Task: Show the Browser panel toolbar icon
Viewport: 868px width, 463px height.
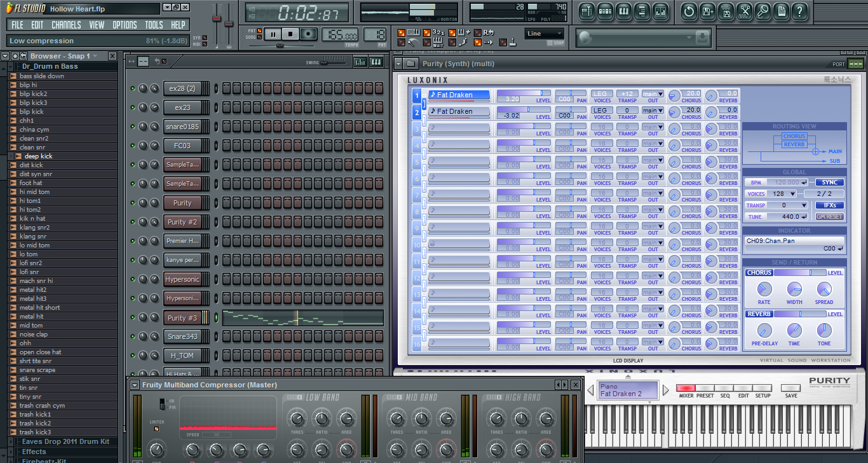Action: pyautogui.click(x=642, y=11)
